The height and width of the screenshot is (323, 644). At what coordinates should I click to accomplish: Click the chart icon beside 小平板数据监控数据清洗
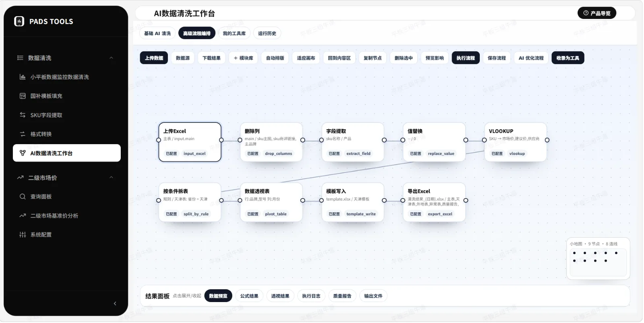tap(23, 77)
